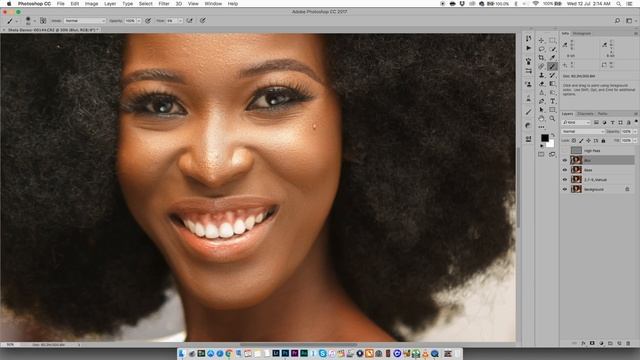The height and width of the screenshot is (360, 640).
Task: Open layer Fill slider arrow
Action: (635, 140)
